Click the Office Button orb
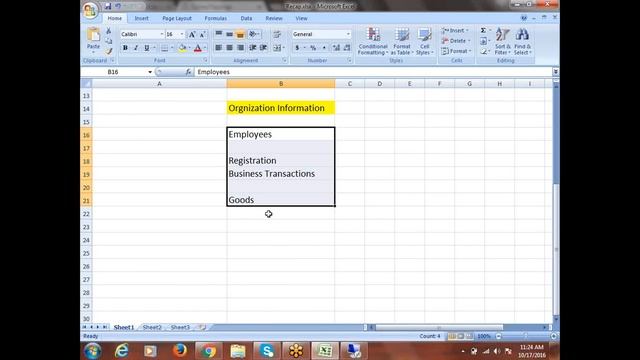Viewport: 640px width, 360px height. coord(90,10)
